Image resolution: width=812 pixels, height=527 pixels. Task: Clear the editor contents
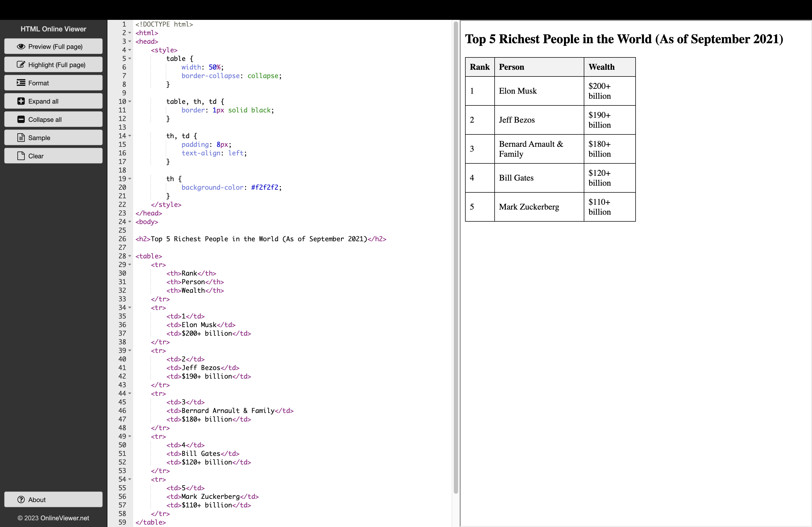click(x=53, y=156)
